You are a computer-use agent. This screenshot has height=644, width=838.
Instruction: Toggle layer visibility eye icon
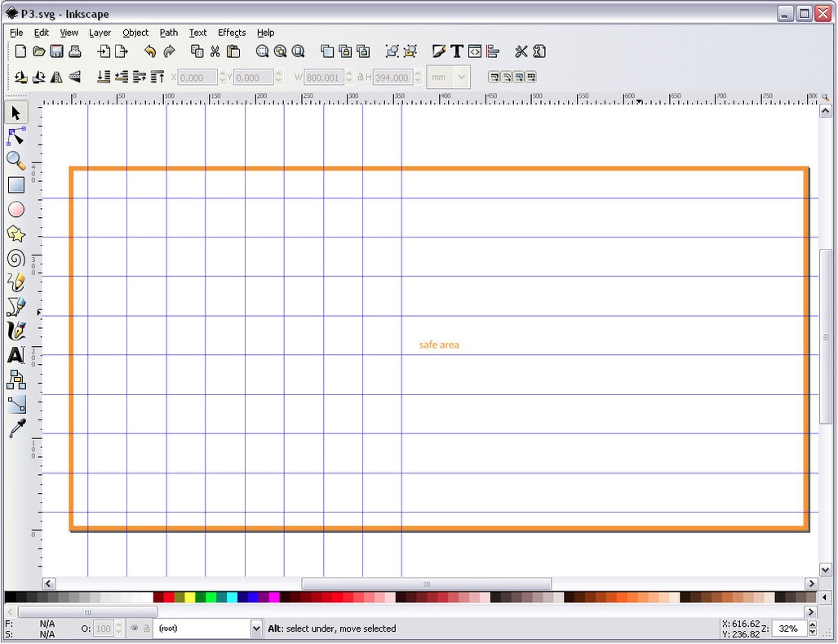(134, 628)
